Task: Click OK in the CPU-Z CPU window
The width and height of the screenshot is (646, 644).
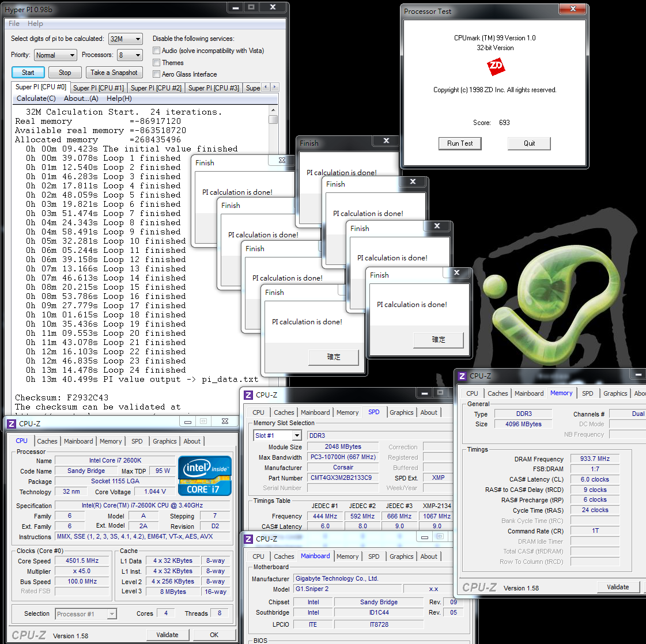Action: click(x=214, y=635)
